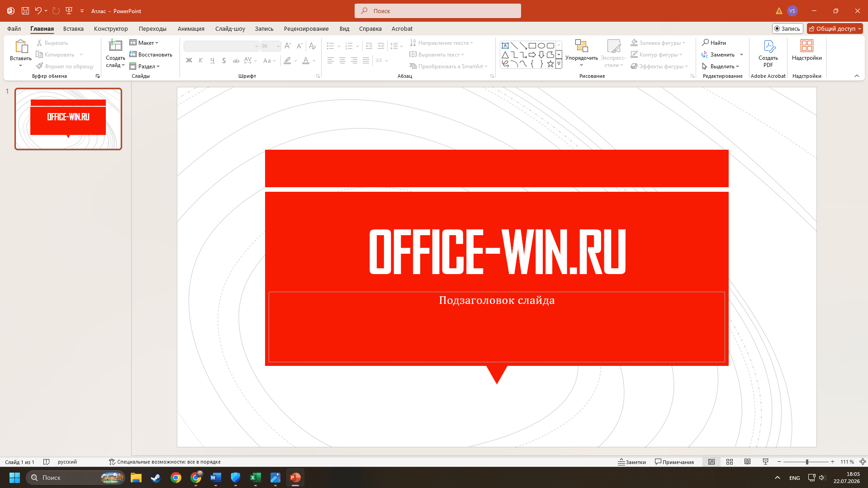Viewport: 868px width, 488px height.
Task: Decrease list indent level
Action: click(x=369, y=46)
